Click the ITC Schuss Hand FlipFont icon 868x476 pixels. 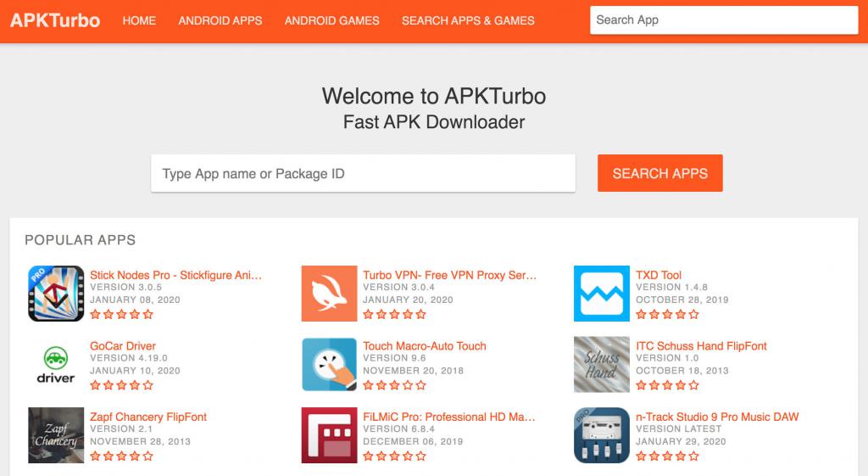point(602,365)
